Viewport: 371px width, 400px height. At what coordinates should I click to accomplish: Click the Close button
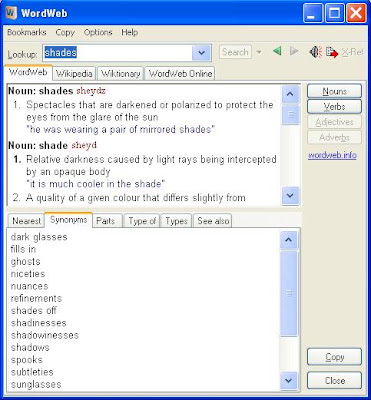334,380
